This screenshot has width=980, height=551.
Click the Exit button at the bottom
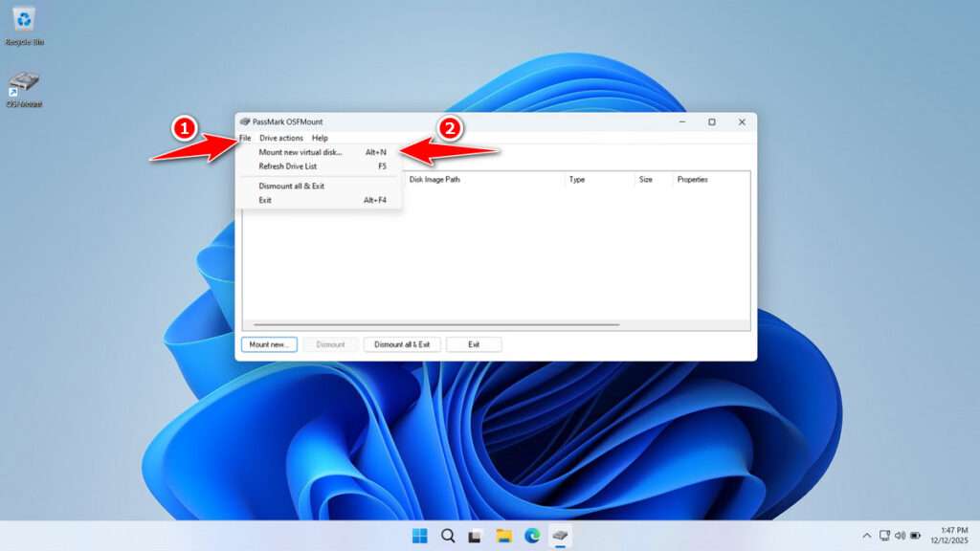click(x=474, y=344)
